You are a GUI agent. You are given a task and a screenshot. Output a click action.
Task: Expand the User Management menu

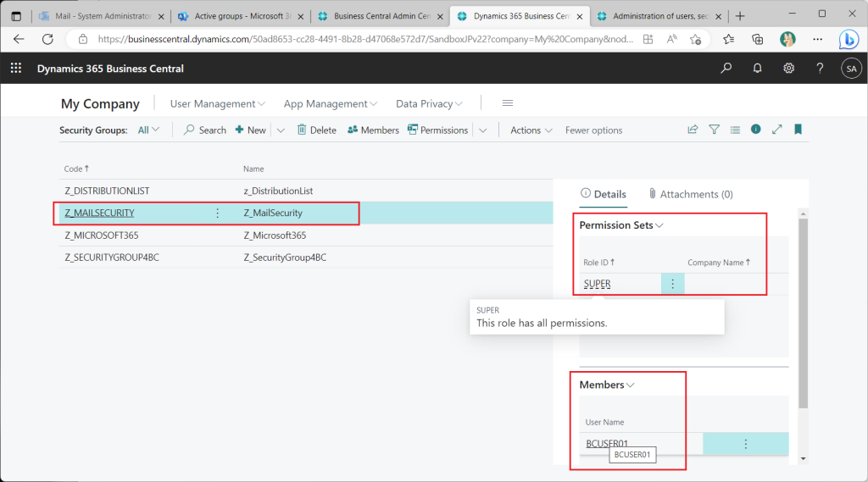point(218,103)
